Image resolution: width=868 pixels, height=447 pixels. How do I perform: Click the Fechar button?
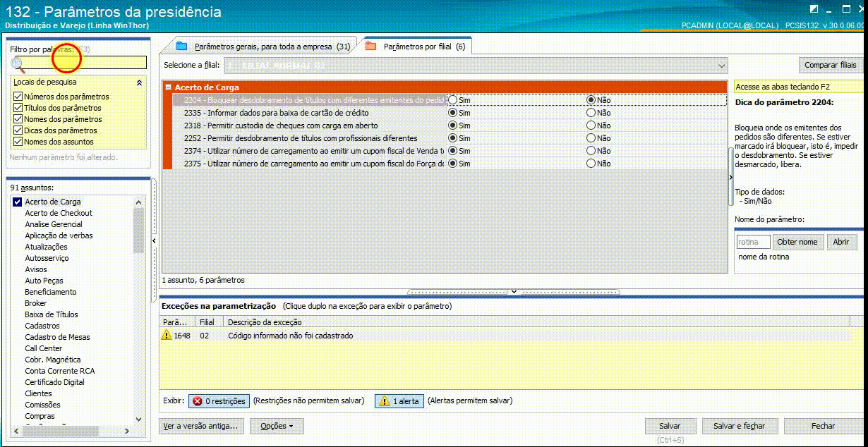pyautogui.click(x=823, y=426)
